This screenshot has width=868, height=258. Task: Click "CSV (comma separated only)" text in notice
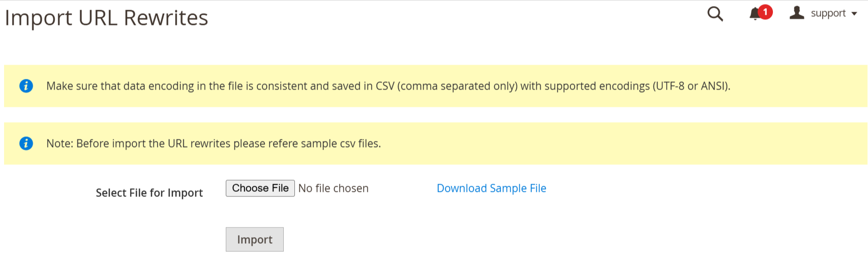(446, 86)
